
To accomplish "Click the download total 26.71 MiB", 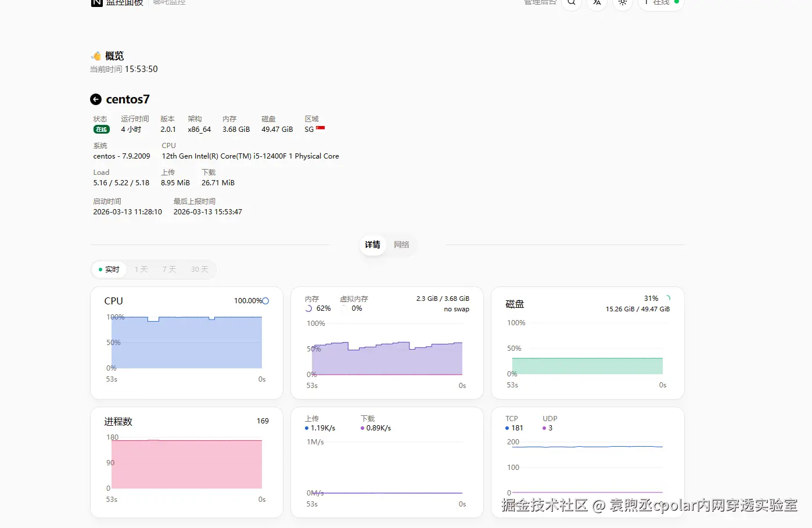I will coord(218,183).
